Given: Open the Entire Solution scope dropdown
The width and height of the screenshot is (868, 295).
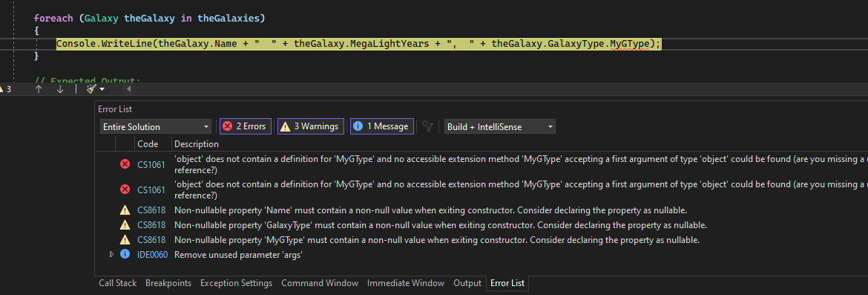Looking at the screenshot, I should point(156,127).
